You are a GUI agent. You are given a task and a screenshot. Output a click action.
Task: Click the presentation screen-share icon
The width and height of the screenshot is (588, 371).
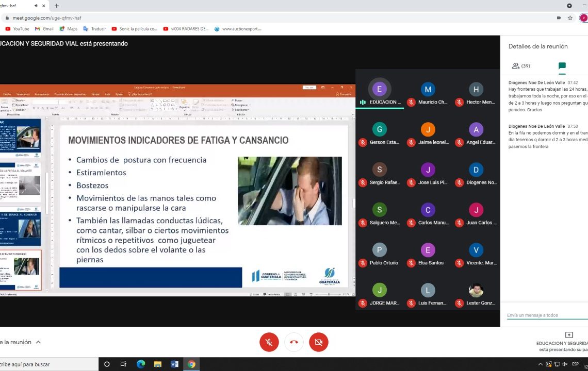click(569, 335)
